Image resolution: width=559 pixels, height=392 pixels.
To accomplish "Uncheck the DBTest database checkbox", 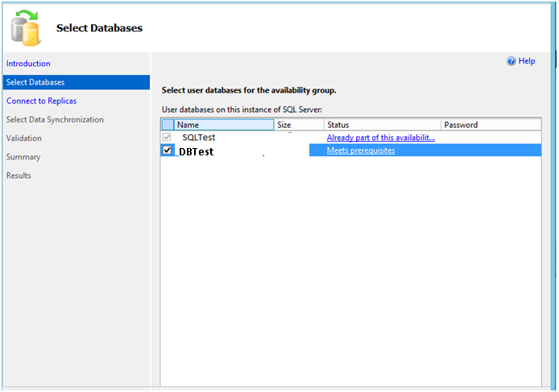I will coord(168,151).
